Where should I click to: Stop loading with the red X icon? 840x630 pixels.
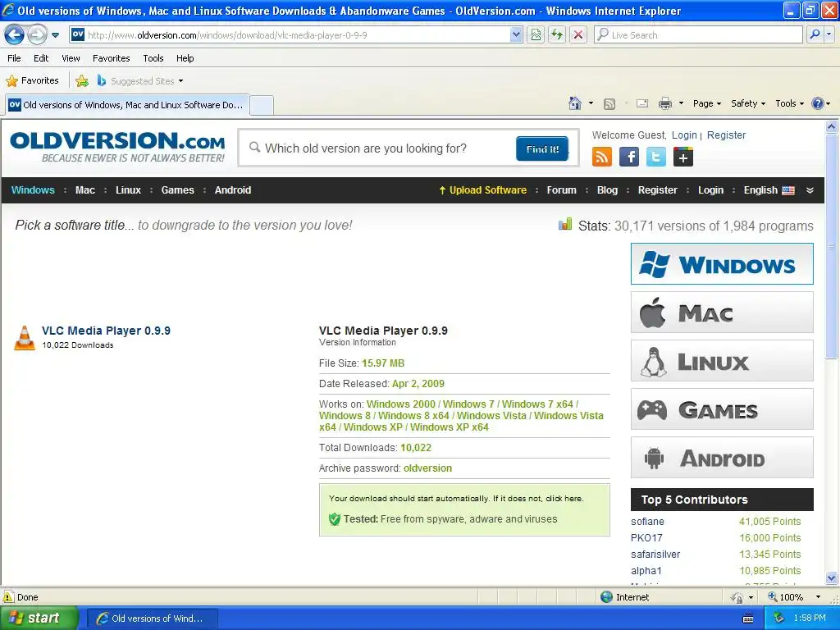(x=578, y=35)
